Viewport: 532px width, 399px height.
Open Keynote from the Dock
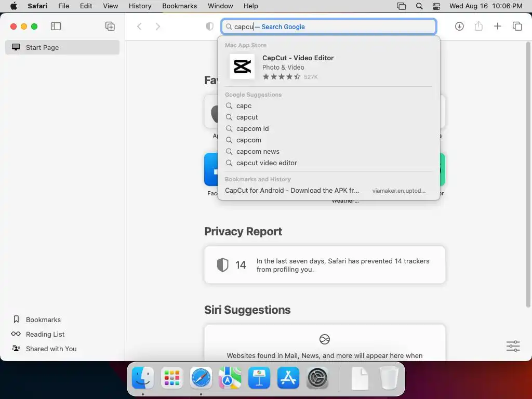(259, 378)
